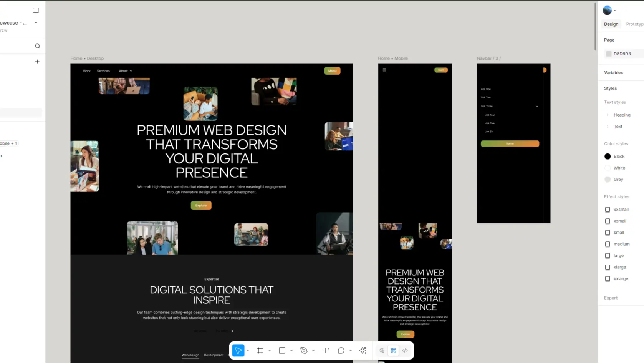644x363 pixels.
Task: Open the Variables section
Action: 613,72
